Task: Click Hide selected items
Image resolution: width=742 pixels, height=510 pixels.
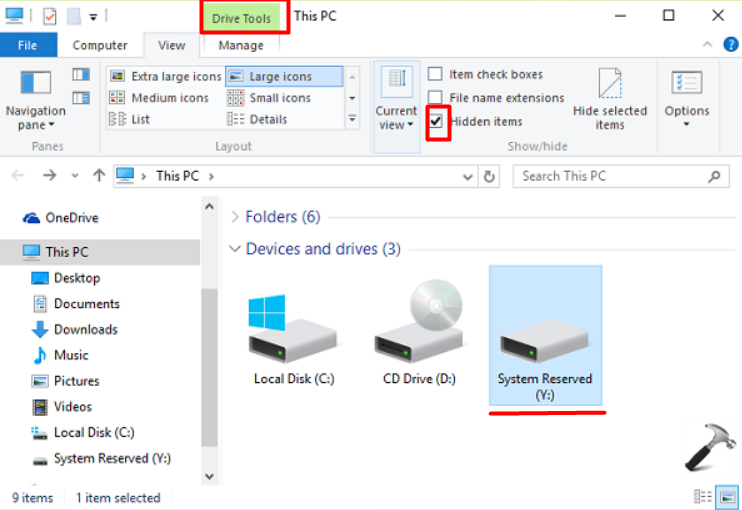Action: (610, 100)
